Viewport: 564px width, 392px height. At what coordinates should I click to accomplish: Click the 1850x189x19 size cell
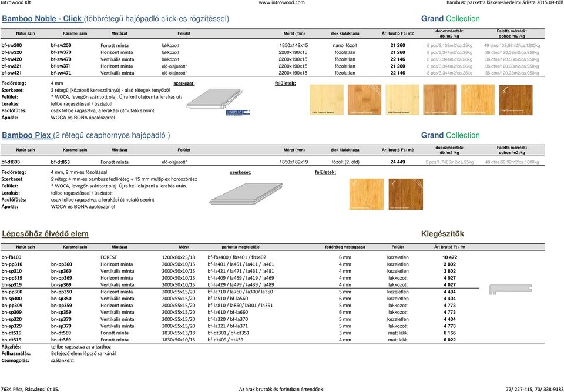(294, 162)
